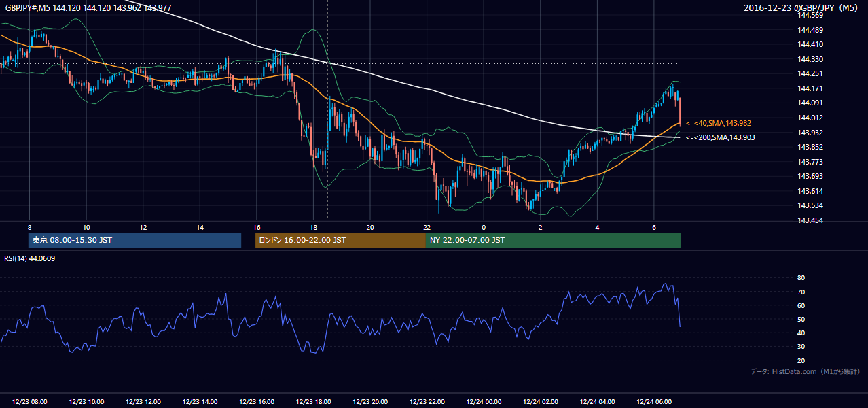The image size is (868, 408).
Task: Click the 143.614 price axis label
Action: [x=810, y=191]
